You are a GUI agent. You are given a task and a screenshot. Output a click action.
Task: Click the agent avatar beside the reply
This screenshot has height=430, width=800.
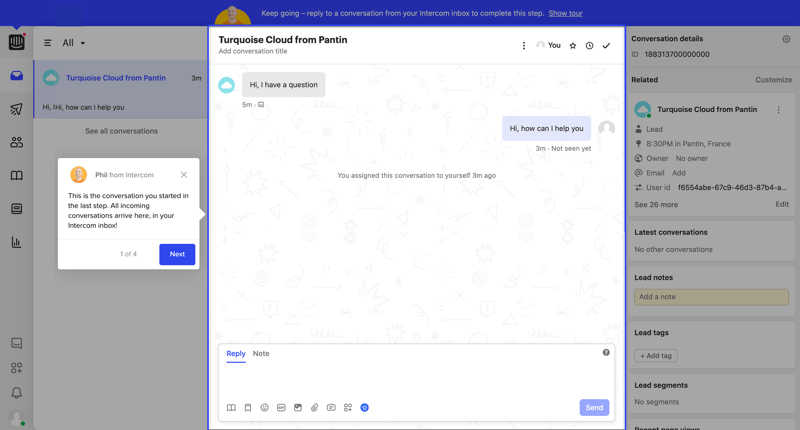607,129
